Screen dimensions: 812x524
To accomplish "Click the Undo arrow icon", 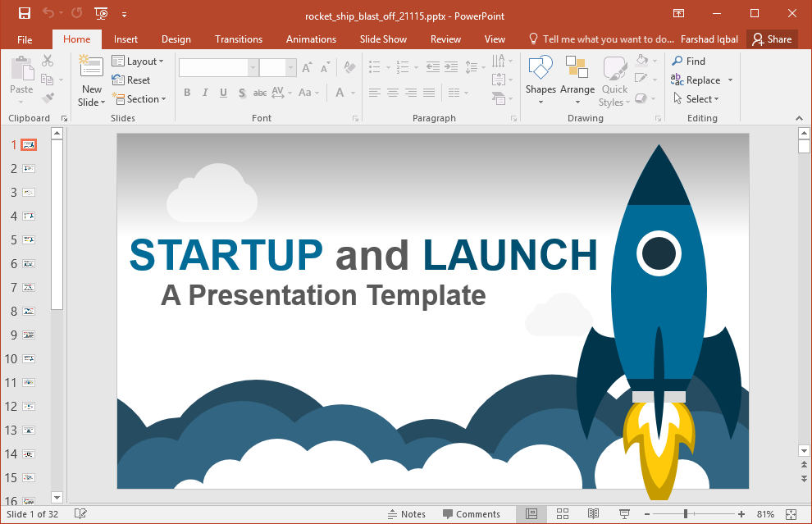I will point(48,13).
